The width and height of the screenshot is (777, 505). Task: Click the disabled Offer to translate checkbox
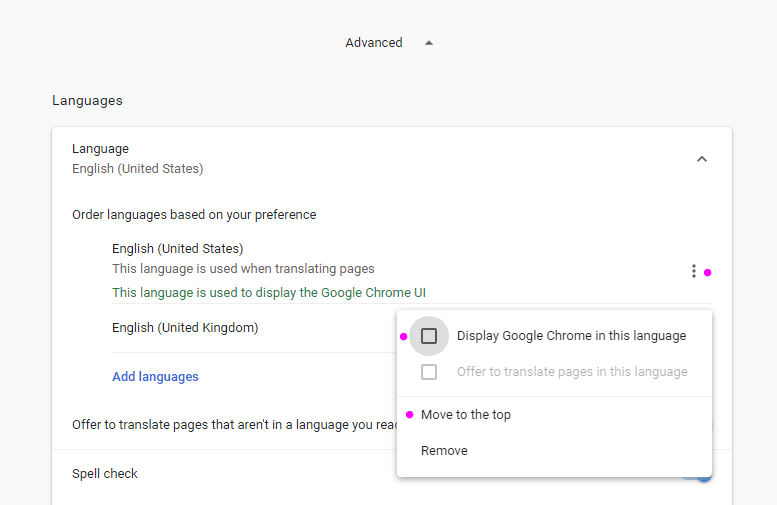tap(429, 372)
